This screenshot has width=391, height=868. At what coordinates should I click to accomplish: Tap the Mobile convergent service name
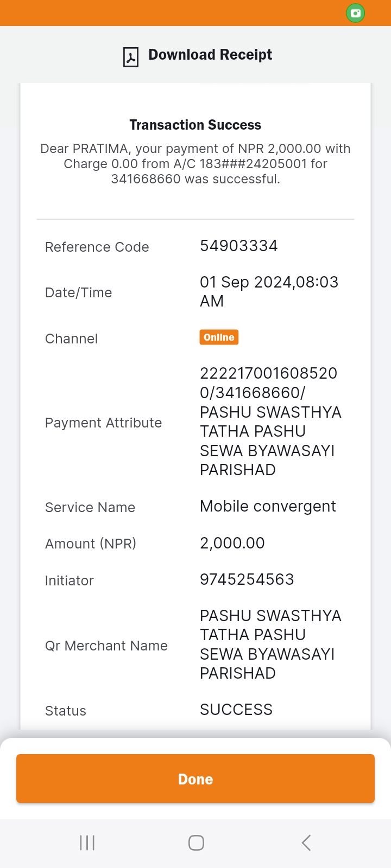268,506
